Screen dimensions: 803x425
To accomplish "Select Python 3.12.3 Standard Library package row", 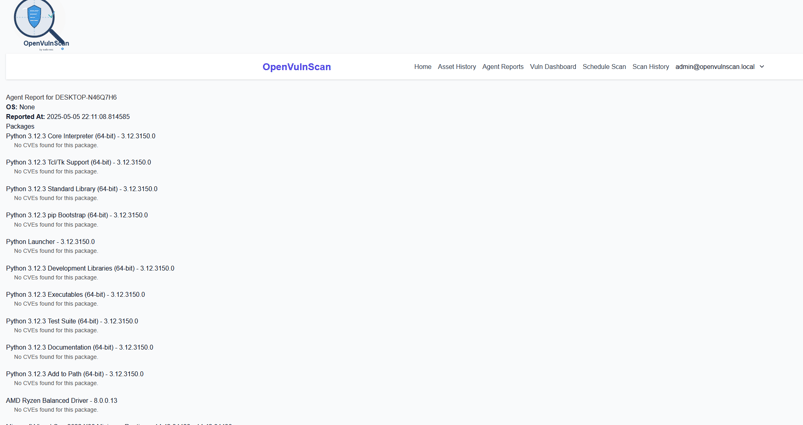I will pos(81,189).
